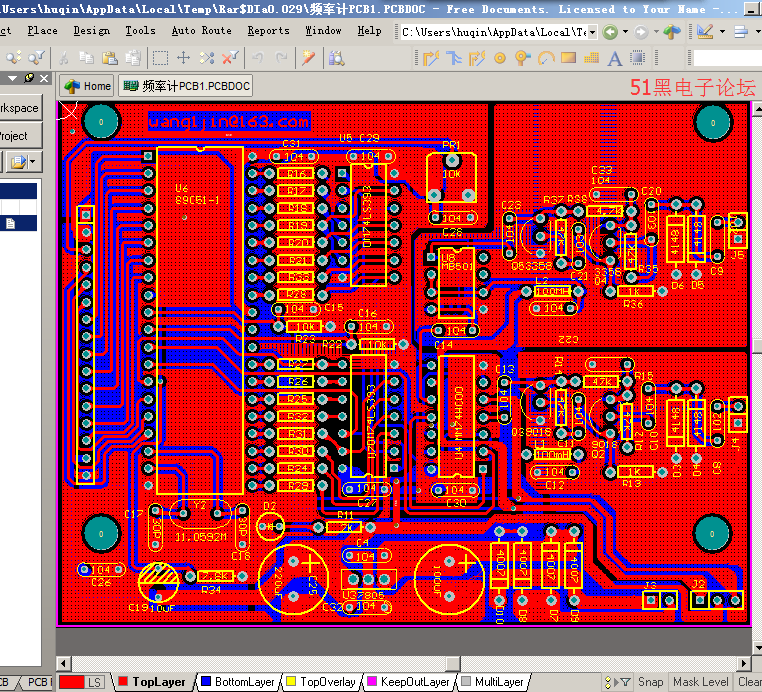Click the Utility drawing tools icon

(705, 32)
